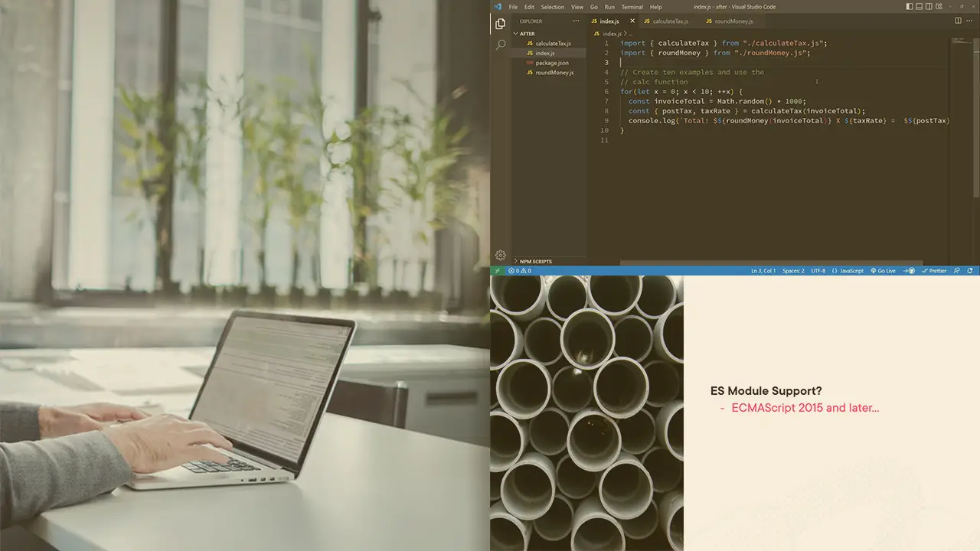980x551 pixels.
Task: Click Prettier in status bar
Action: point(935,271)
